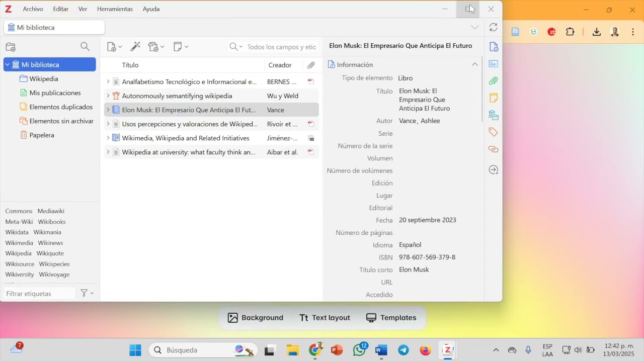This screenshot has width=644, height=362.
Task: Filter by the Wikidata tag
Action: 17,232
